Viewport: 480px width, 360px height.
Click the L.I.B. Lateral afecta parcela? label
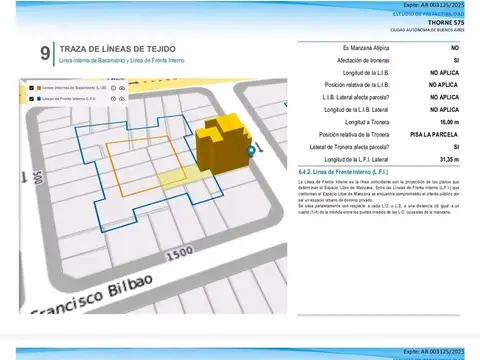click(x=356, y=97)
